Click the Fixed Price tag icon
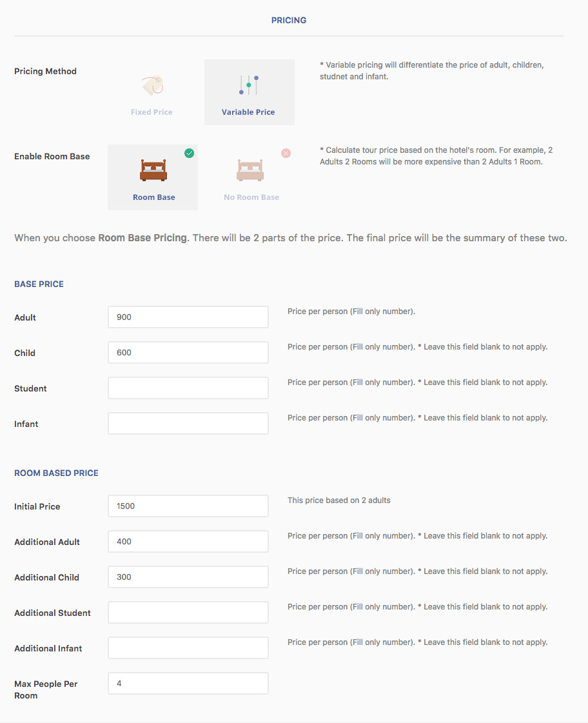 [x=152, y=85]
